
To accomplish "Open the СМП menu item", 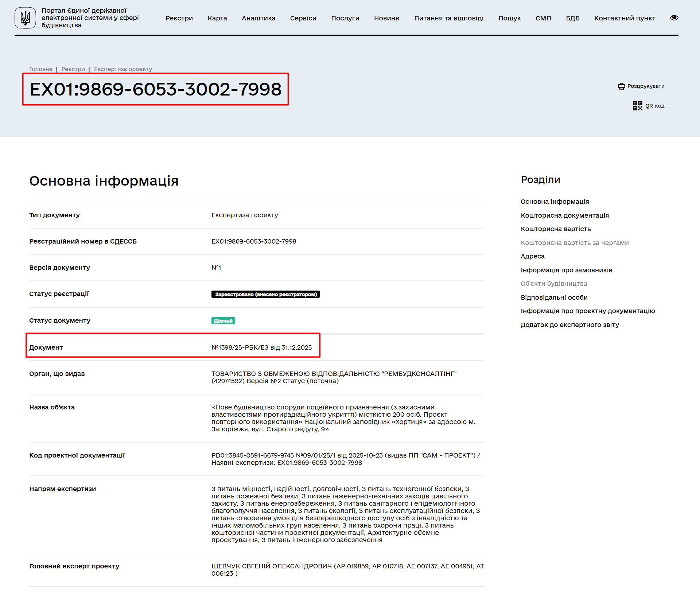I will pyautogui.click(x=543, y=18).
